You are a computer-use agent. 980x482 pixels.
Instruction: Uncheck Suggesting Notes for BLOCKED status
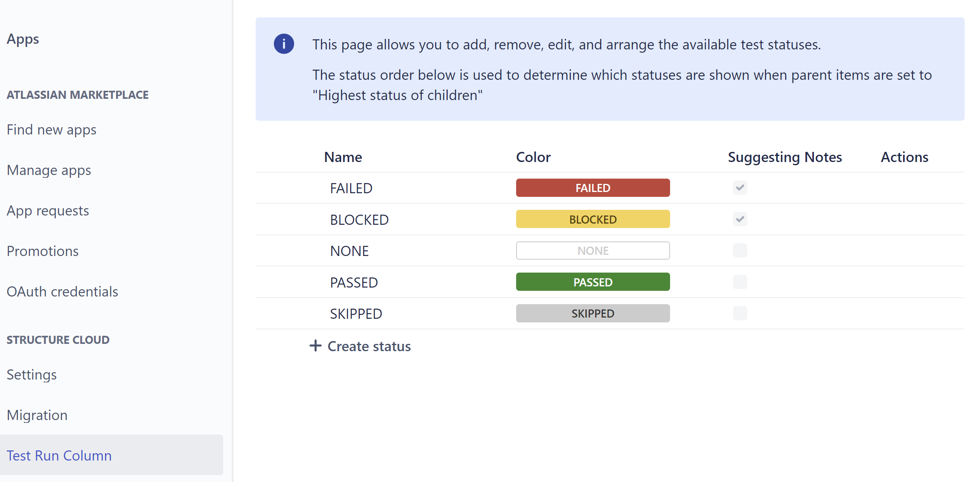[x=740, y=219]
